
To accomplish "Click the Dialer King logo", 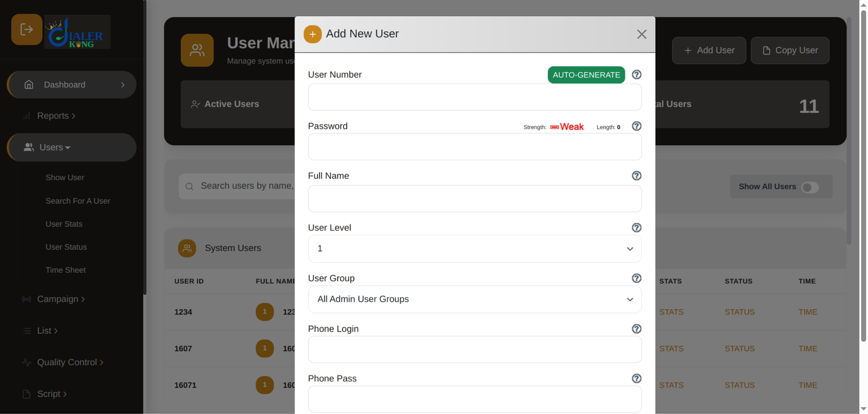I will tap(77, 32).
